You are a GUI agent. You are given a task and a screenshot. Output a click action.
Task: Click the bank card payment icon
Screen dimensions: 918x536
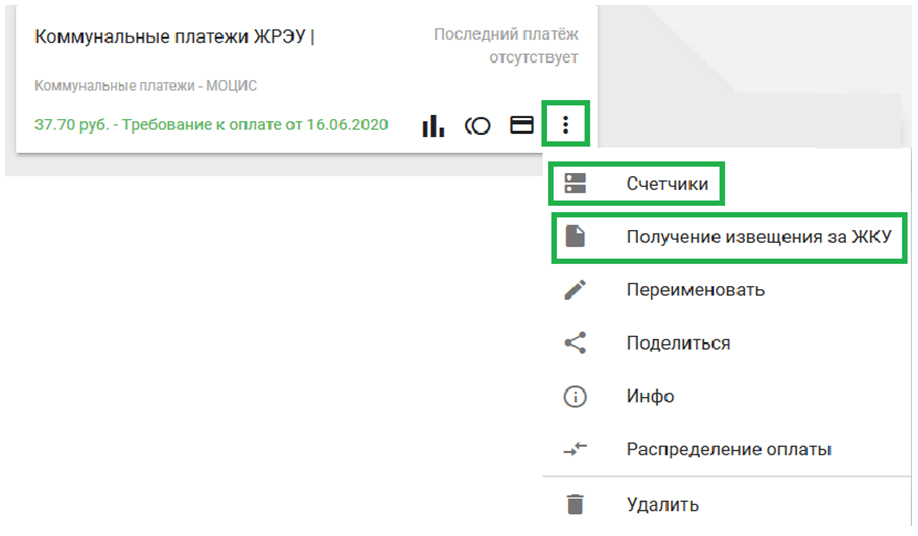point(521,126)
